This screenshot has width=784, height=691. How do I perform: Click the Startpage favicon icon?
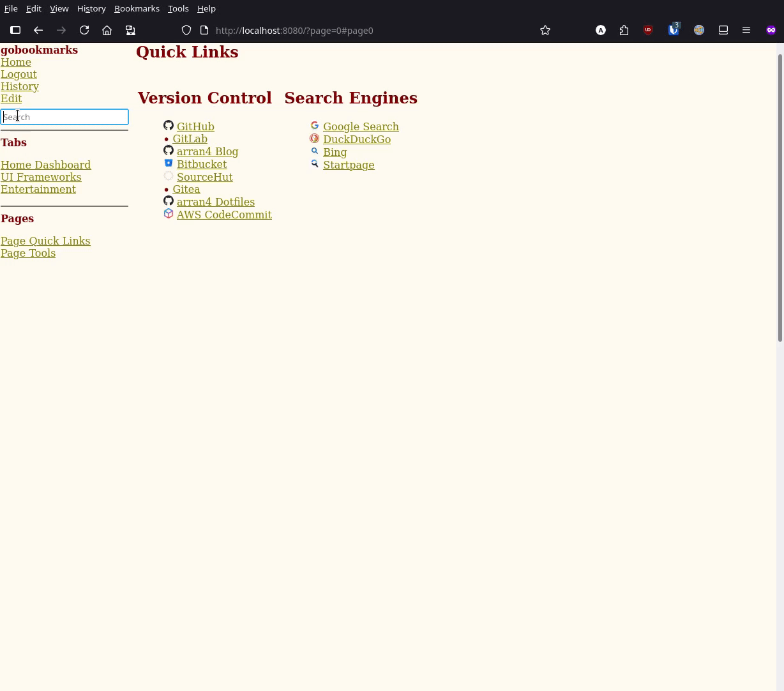[x=315, y=164]
